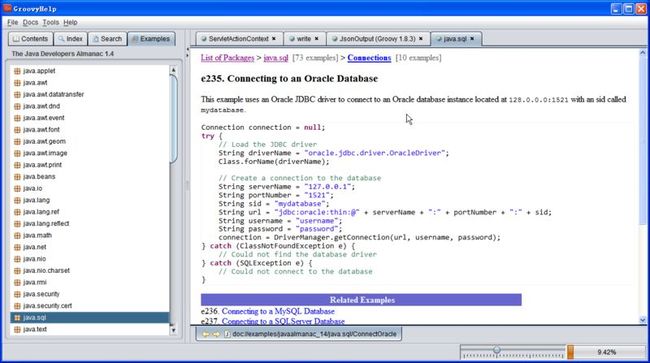
Task: Click the java.awt.dnd package icon
Action: tap(17, 106)
